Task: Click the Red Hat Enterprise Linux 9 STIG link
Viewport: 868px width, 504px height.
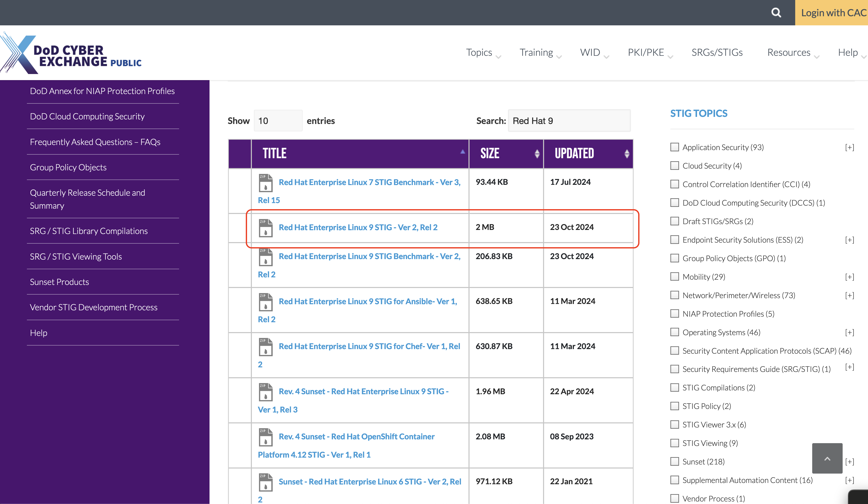Action: point(358,227)
